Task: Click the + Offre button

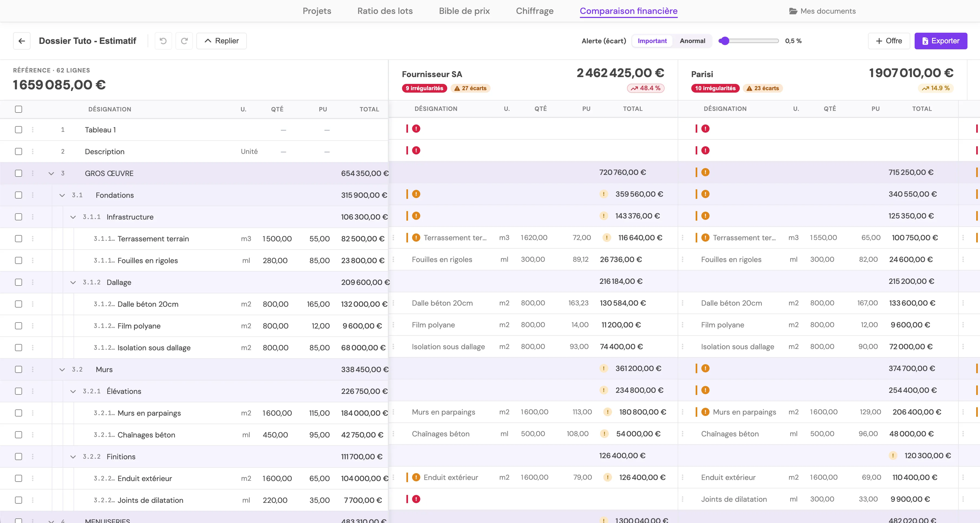Action: [889, 41]
